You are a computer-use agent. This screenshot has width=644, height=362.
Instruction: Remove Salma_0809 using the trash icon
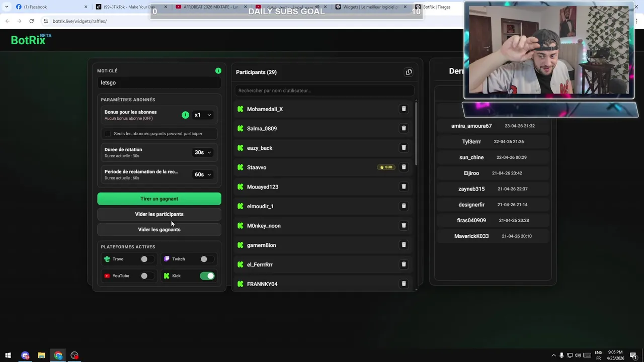pyautogui.click(x=404, y=128)
